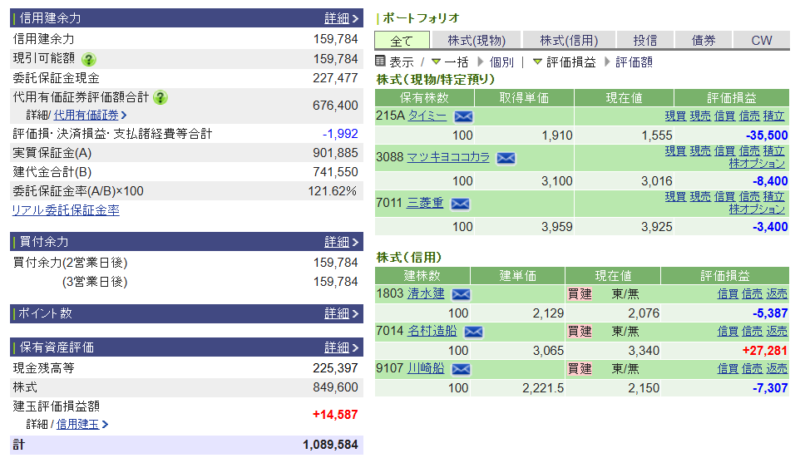
Task: Switch to the 投信 tab
Action: pyautogui.click(x=645, y=40)
